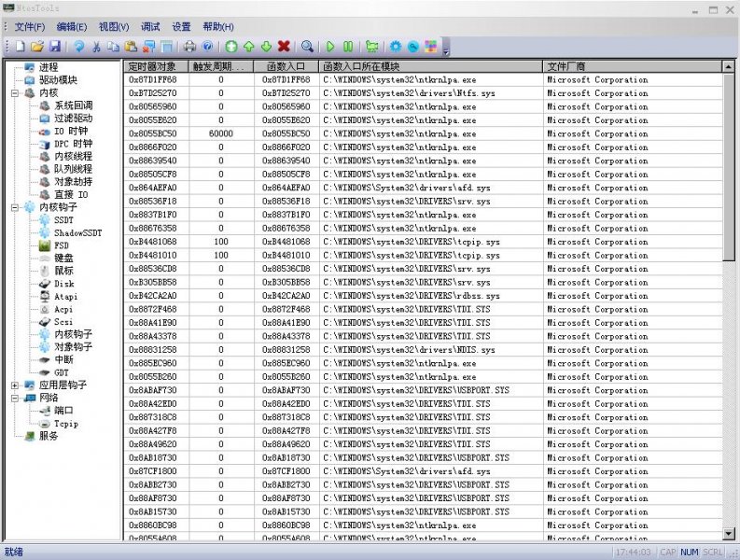The width and height of the screenshot is (740, 560).
Task: Select 服务 tree item
Action: pos(49,436)
